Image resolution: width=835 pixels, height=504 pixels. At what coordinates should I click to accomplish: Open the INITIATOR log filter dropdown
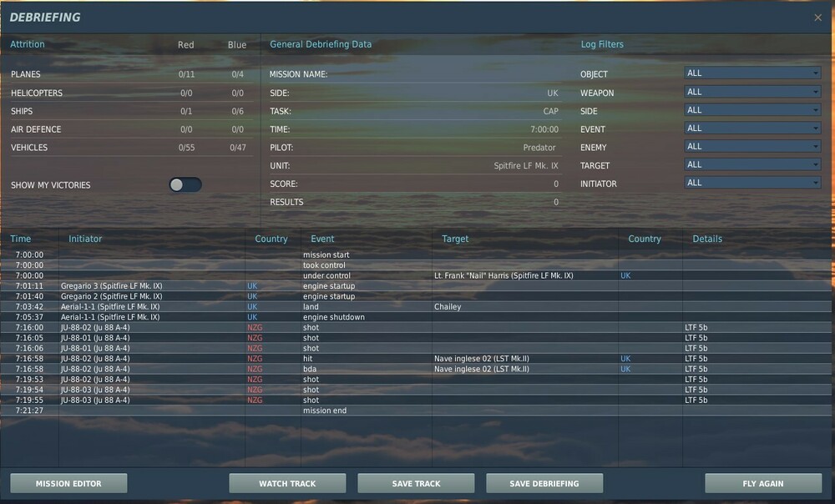[752, 183]
